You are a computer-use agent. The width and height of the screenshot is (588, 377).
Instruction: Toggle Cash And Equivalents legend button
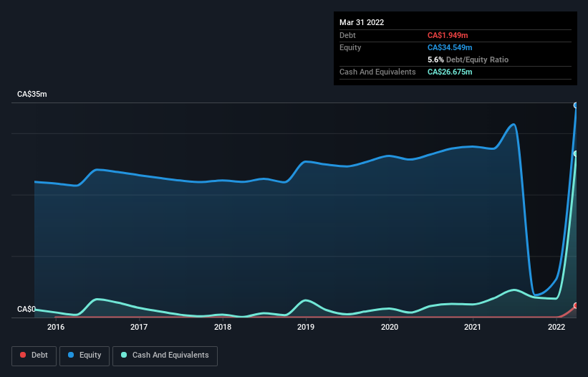pos(165,355)
